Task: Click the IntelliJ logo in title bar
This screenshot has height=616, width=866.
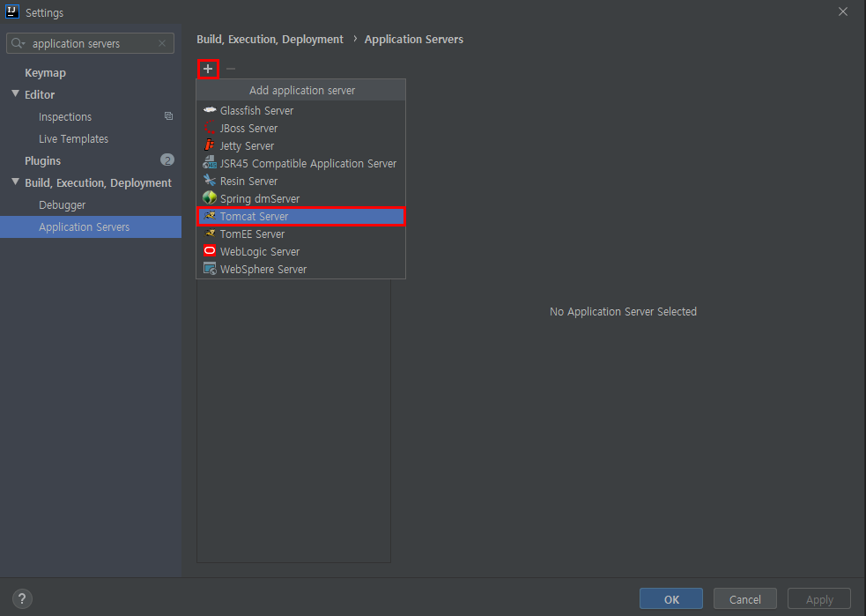Action: [12, 11]
